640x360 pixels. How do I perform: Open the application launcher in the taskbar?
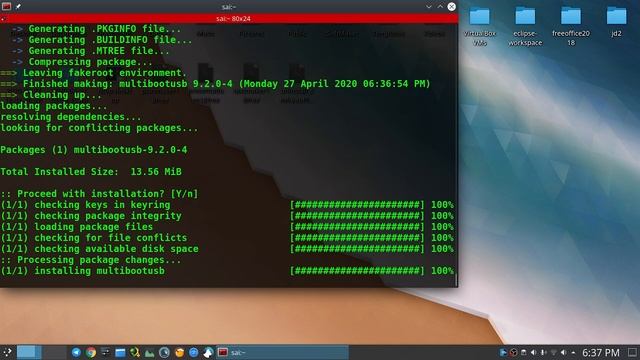(7, 352)
